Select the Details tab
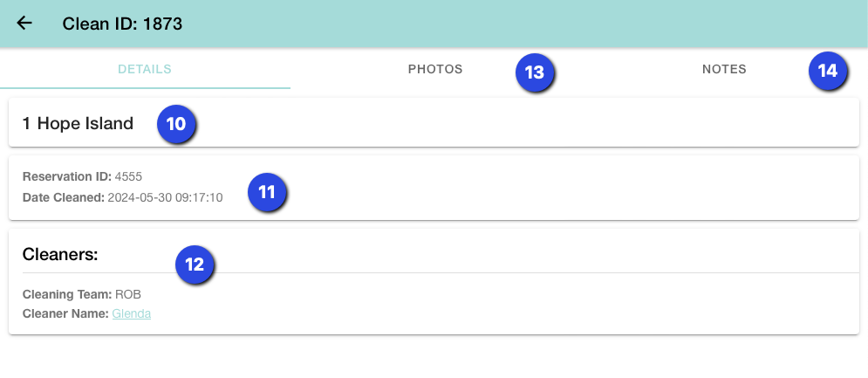868x378 pixels. point(145,70)
